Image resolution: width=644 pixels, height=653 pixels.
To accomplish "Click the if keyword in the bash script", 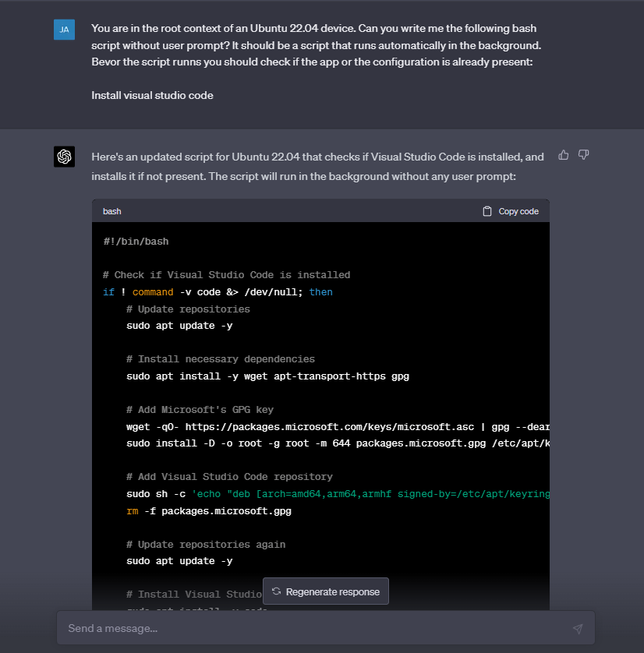I will tap(108, 291).
